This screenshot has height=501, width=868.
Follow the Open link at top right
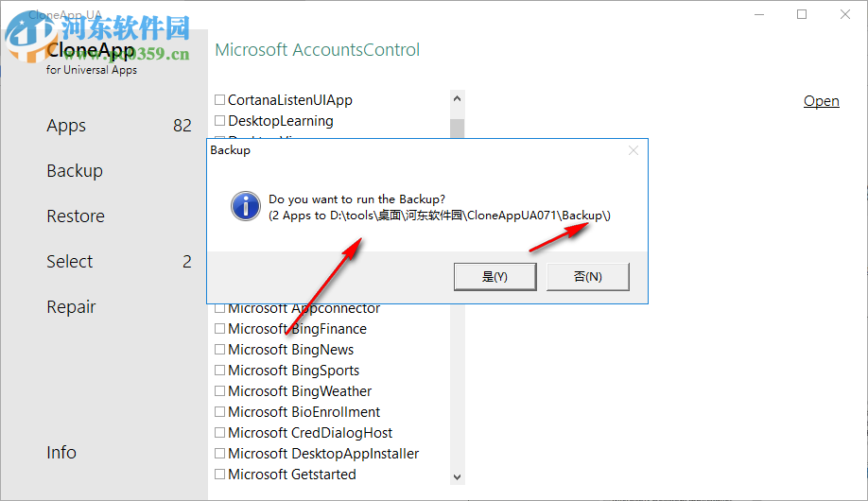coord(821,101)
